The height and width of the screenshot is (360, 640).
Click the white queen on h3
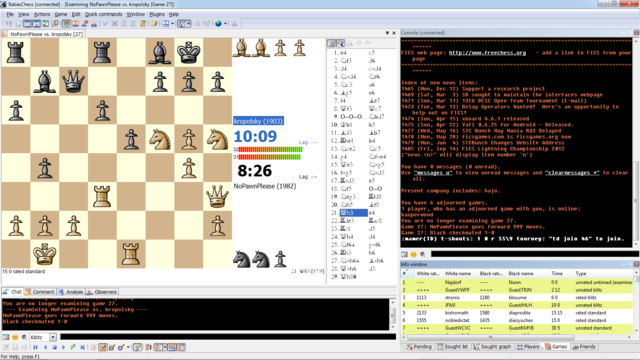[x=217, y=196]
